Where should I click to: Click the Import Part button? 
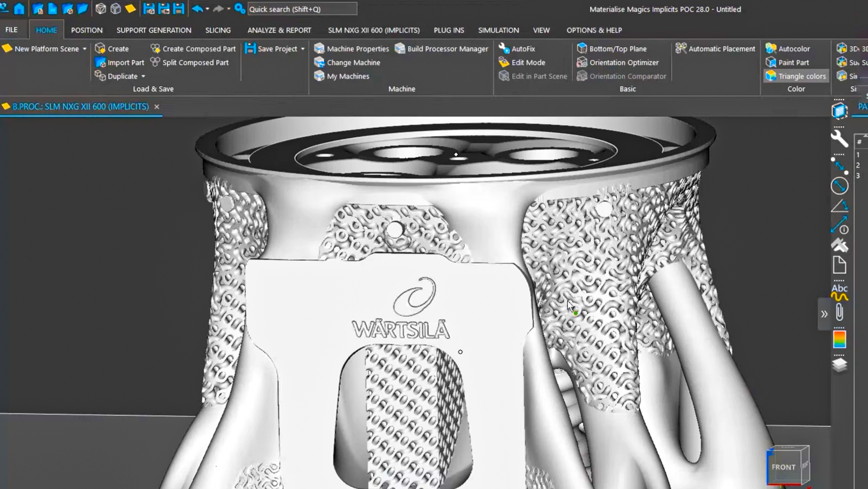point(120,62)
